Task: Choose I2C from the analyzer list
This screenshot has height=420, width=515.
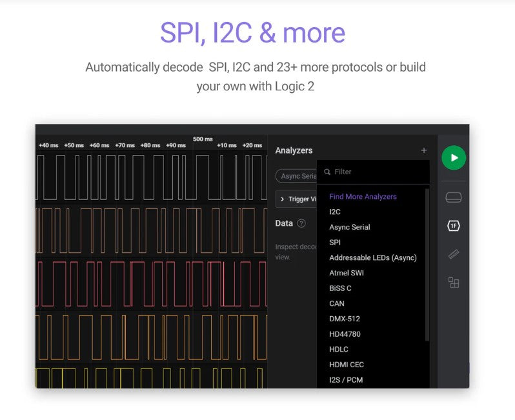Action: [335, 212]
